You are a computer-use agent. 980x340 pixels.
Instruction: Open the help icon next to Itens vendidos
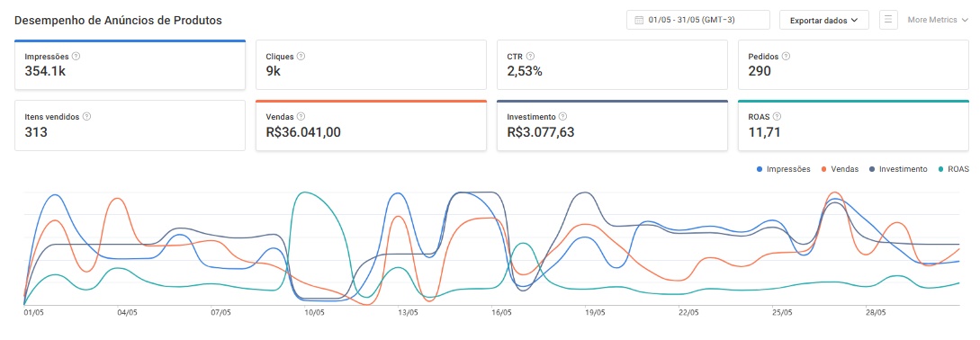87,117
